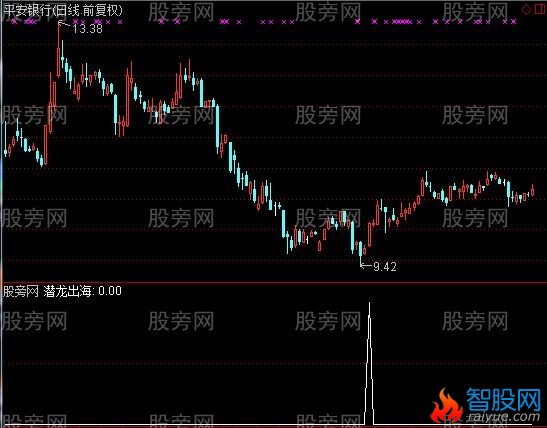Click the tall red candle at the 13.38 peak
The image size is (547, 428).
(59, 51)
